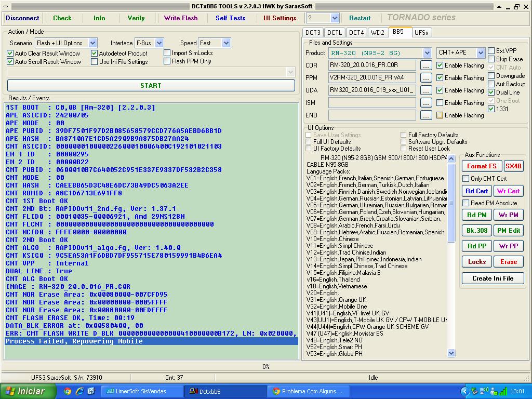Enable Import SimLocks checkbox
Screen dimensions: 532x399
tap(167, 53)
